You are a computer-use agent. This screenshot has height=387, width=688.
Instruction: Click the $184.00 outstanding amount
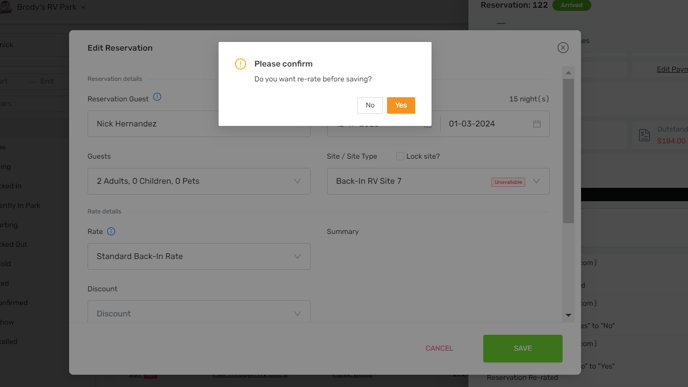671,141
